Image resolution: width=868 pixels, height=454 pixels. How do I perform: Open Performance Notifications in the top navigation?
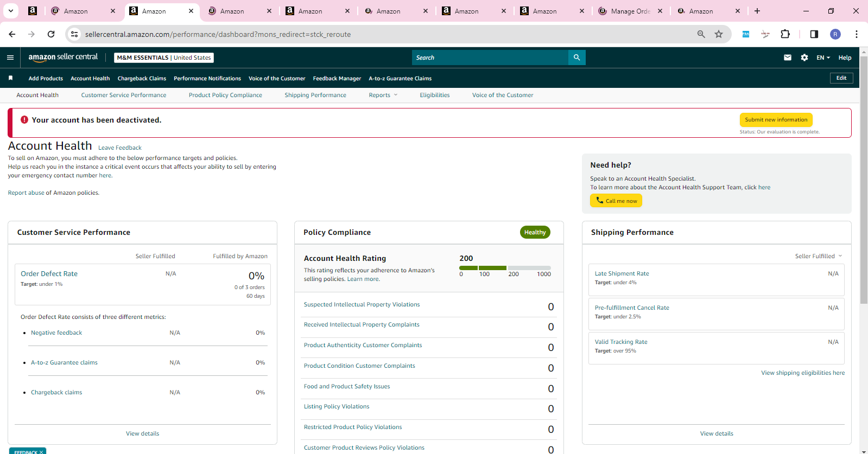[207, 78]
